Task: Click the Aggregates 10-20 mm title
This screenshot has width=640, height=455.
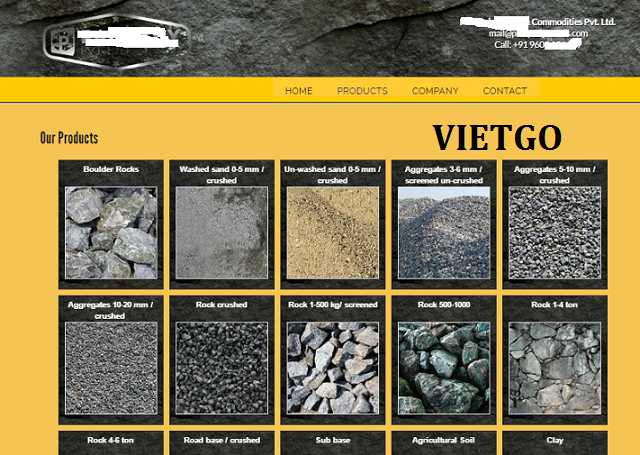Action: click(x=111, y=310)
